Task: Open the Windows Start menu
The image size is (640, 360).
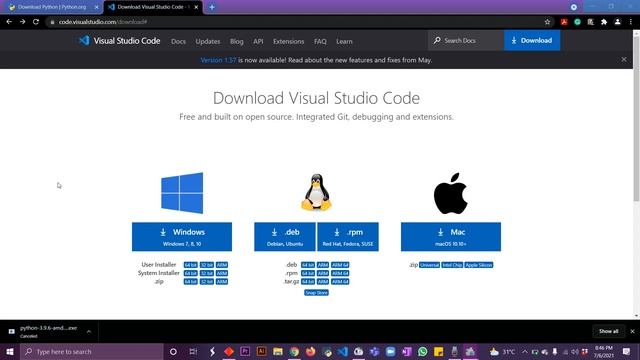Action: point(10,351)
